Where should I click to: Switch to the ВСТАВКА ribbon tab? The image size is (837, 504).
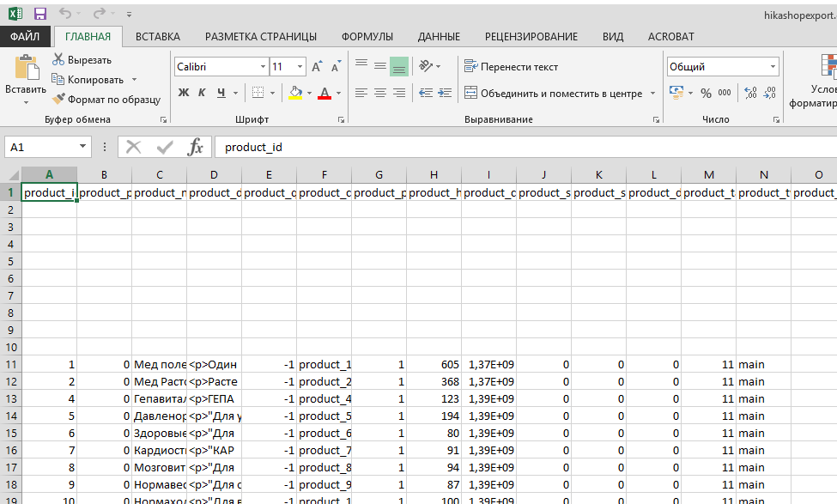pyautogui.click(x=158, y=37)
